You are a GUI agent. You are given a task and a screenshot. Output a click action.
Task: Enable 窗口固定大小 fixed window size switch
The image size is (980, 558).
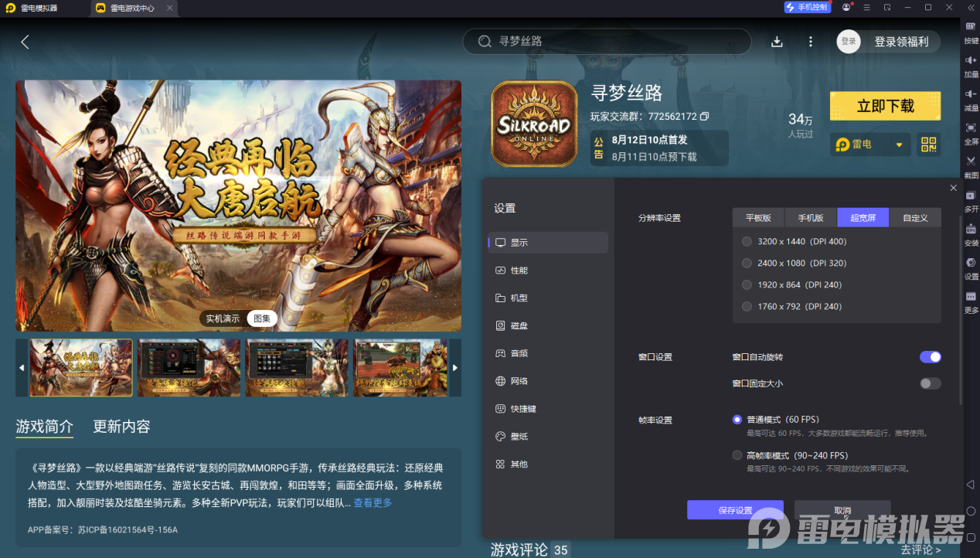coord(931,383)
